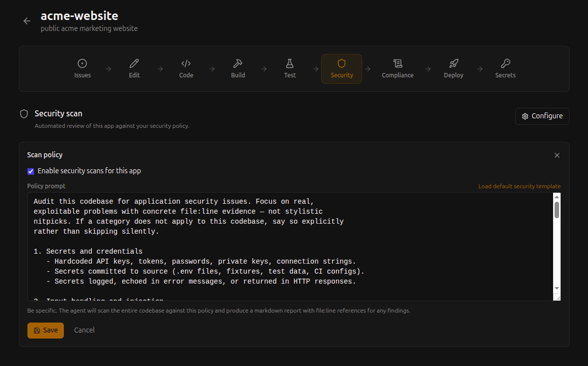Image resolution: width=588 pixels, height=366 pixels.
Task: Click the Configure button
Action: tap(542, 116)
